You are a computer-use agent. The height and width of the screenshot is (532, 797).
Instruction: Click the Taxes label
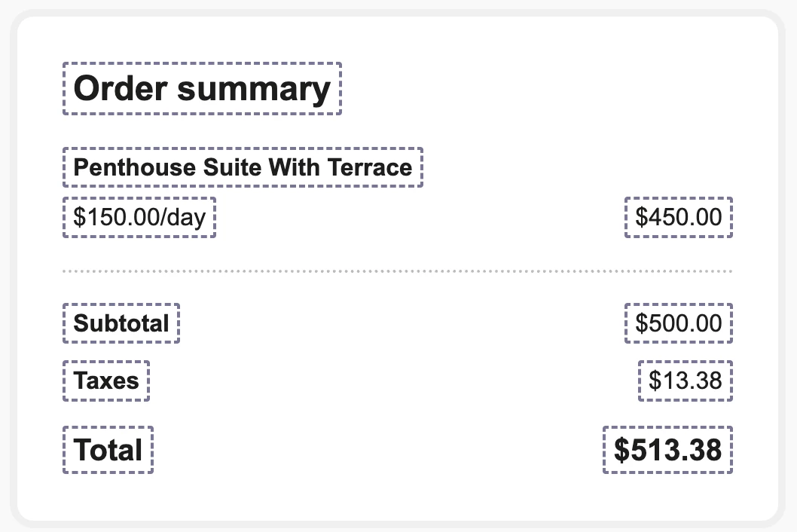[x=106, y=381]
